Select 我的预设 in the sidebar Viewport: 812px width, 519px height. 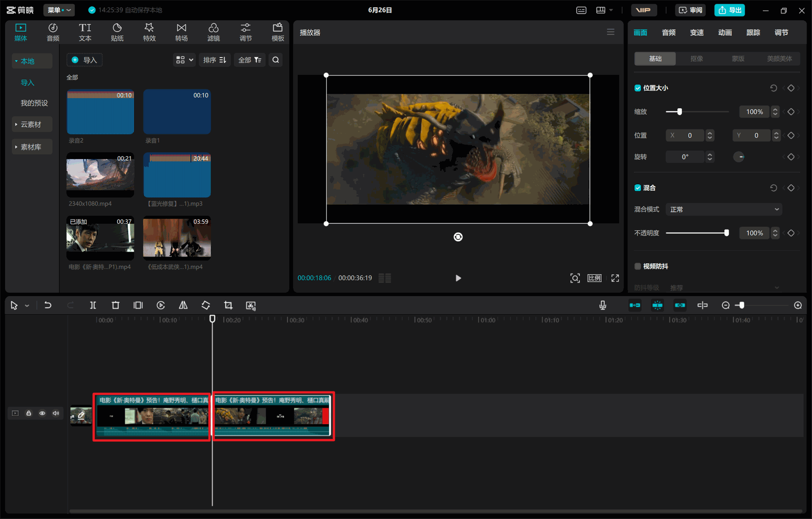click(x=34, y=103)
